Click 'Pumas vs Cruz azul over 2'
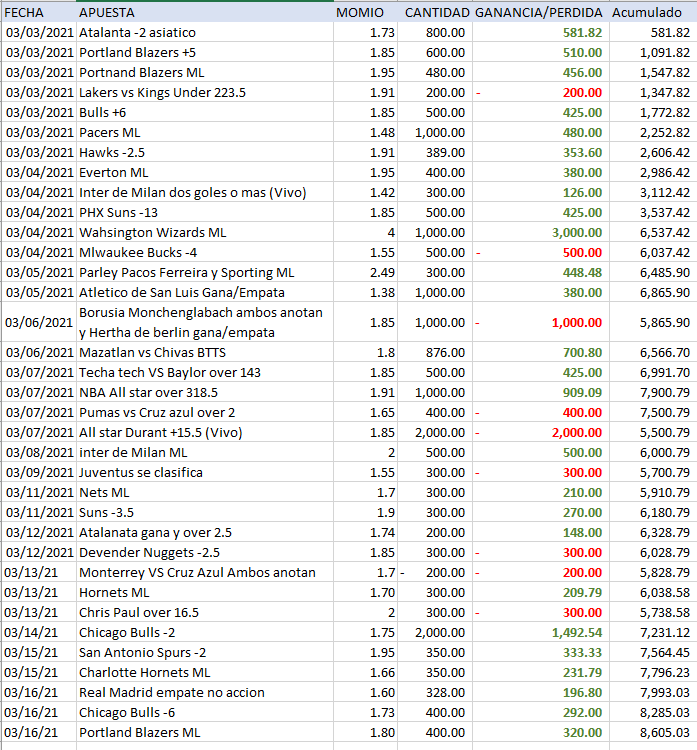Image resolution: width=697 pixels, height=750 pixels. pyautogui.click(x=205, y=412)
